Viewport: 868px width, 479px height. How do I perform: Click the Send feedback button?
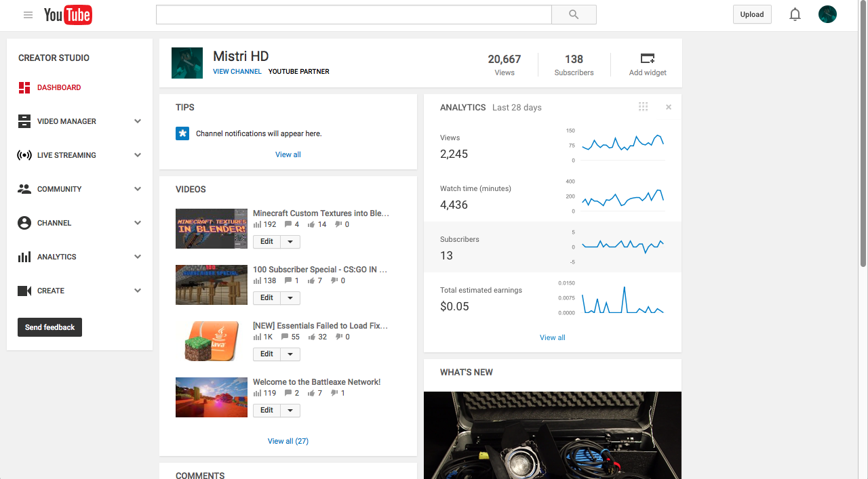(50, 327)
